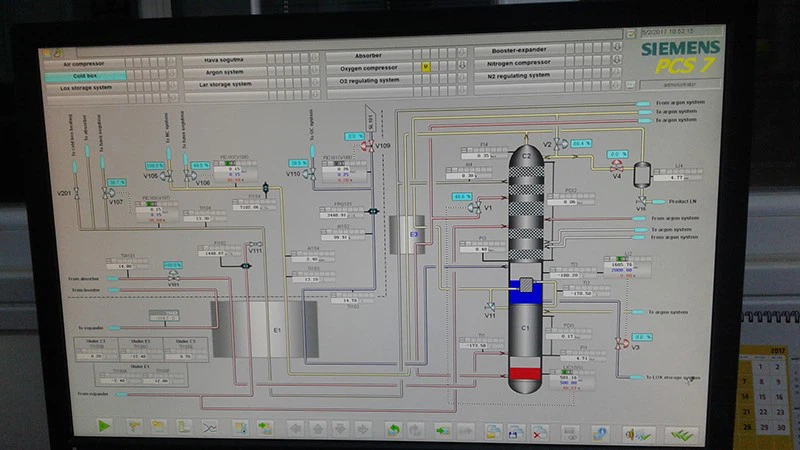Click the 'Product LN' label
The height and width of the screenshot is (450, 800).
tap(683, 202)
